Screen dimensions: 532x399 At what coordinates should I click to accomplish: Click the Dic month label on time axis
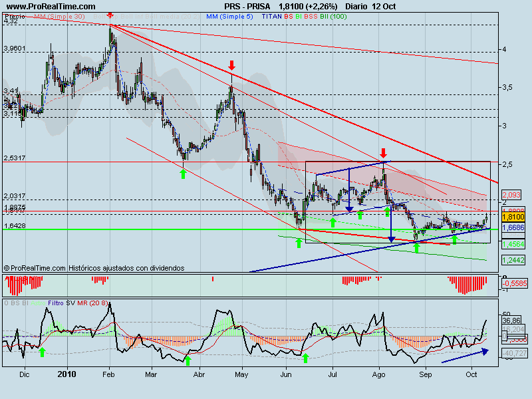point(25,374)
